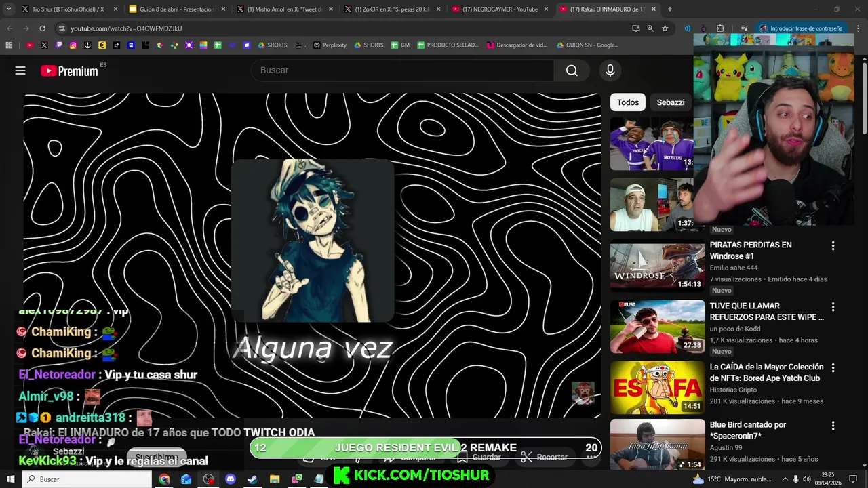Open the Descargador de víd... bookmark
This screenshot has height=488, width=868.
[517, 45]
